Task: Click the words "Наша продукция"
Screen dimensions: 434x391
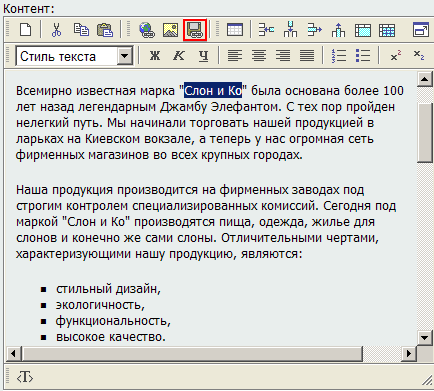Action: click(64, 190)
